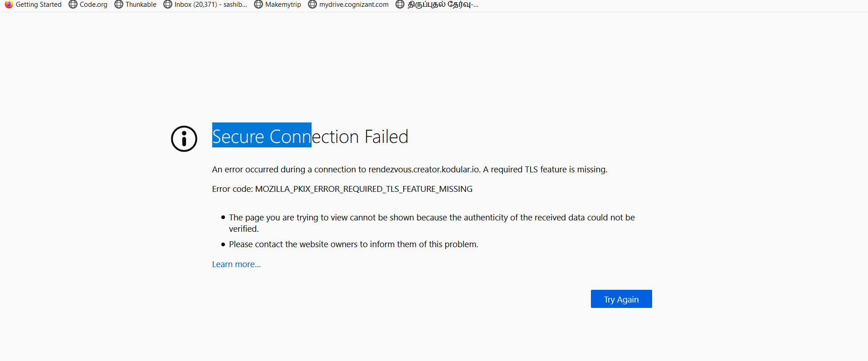
Task: Click the globe icon of the Tamil bookmark
Action: pos(400,5)
